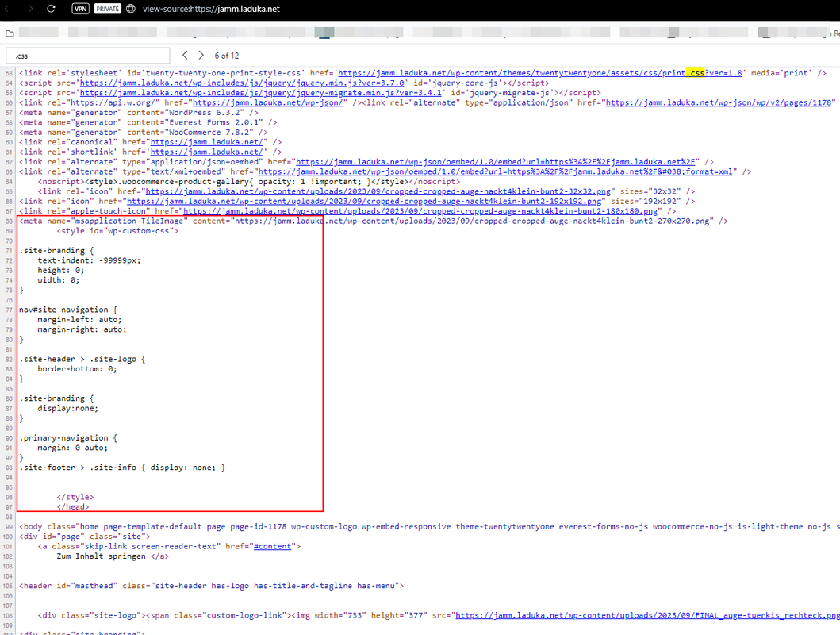The width and height of the screenshot is (840, 635).
Task: Open the shortlink href on line 61
Action: 207,152
